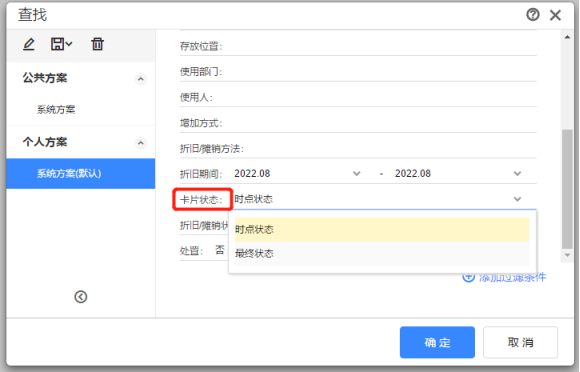Open the 折旧期间 end period dropdown
Image resolution: width=580 pixels, height=372 pixels.
pyautogui.click(x=517, y=173)
